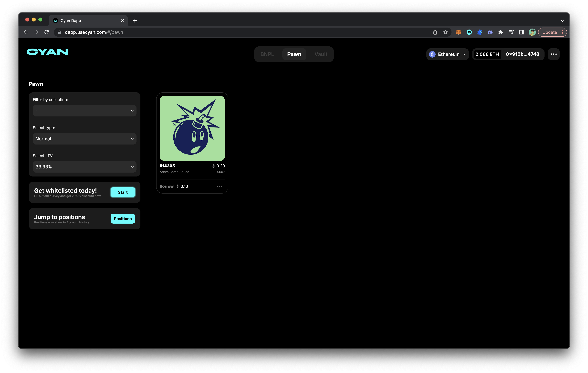This screenshot has height=373, width=588.
Task: Open the browser extensions puzzle icon
Action: 501,32
